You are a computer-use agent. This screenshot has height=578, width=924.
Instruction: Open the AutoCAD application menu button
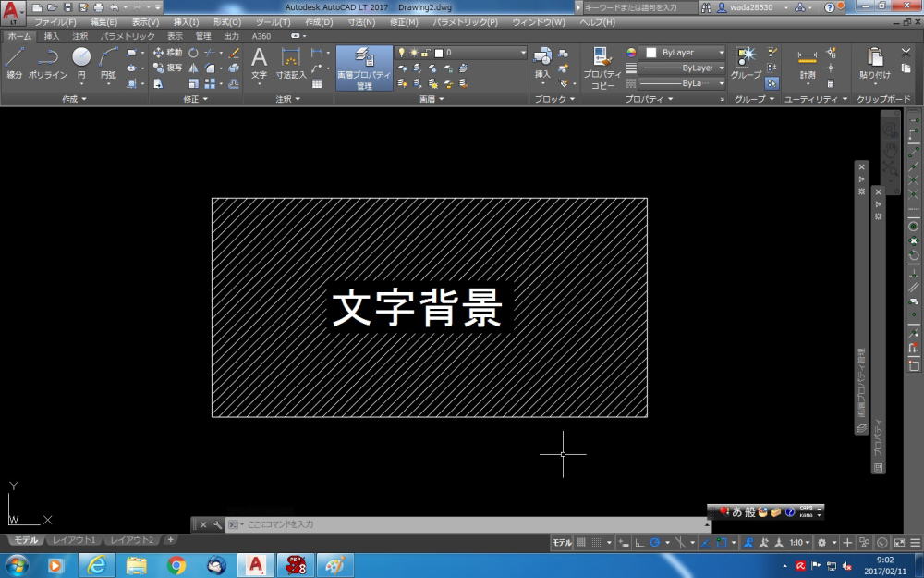[12, 12]
